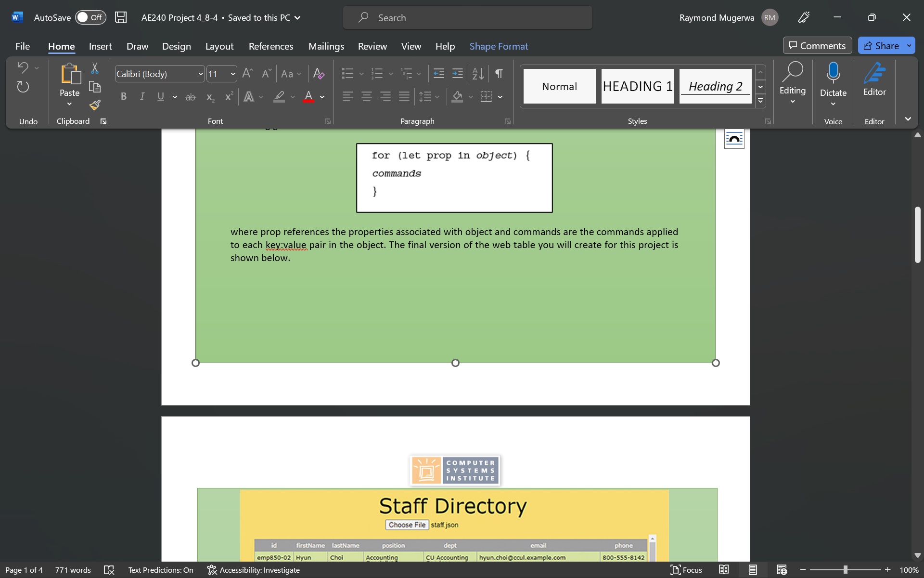The image size is (924, 578).
Task: Click Accessibility: Investigate in status bar
Action: click(254, 570)
